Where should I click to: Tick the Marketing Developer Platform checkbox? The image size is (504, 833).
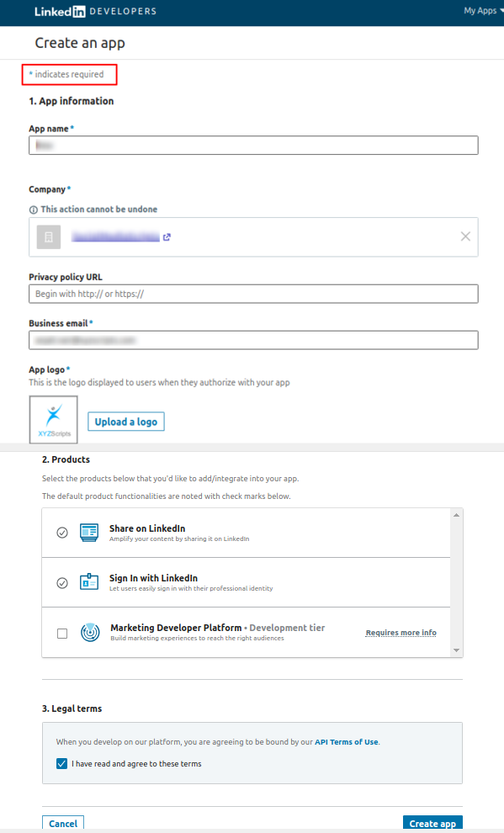[x=62, y=634]
